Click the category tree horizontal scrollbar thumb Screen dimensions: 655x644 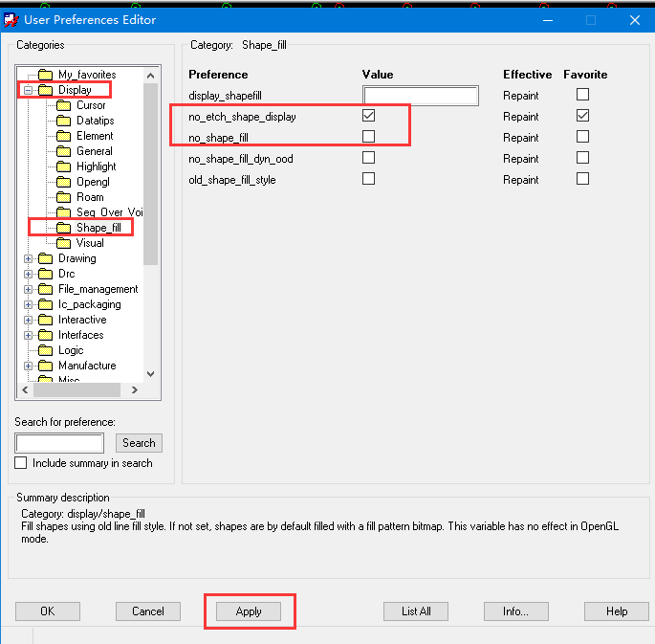click(76, 389)
